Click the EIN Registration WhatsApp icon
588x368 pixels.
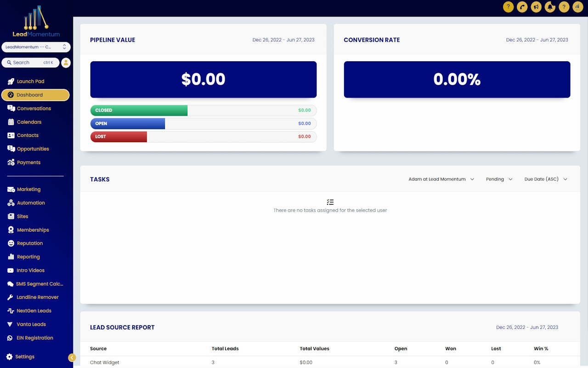11,338
